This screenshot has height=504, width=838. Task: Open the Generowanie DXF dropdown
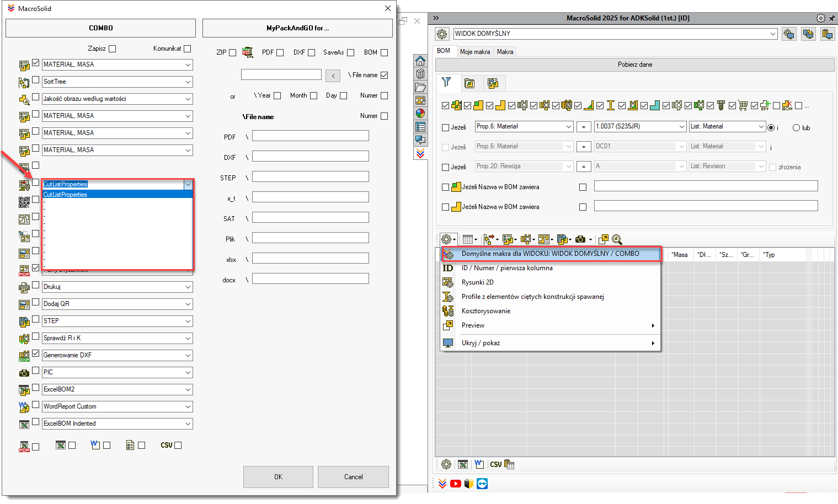(188, 355)
